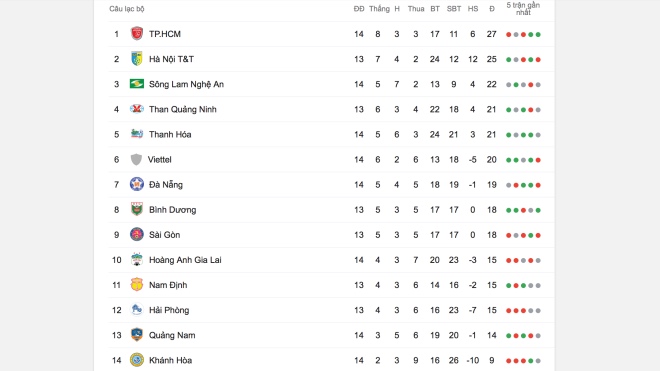The height and width of the screenshot is (371, 660).
Task: Open the Thanh Hóa team name link
Action: tap(170, 134)
